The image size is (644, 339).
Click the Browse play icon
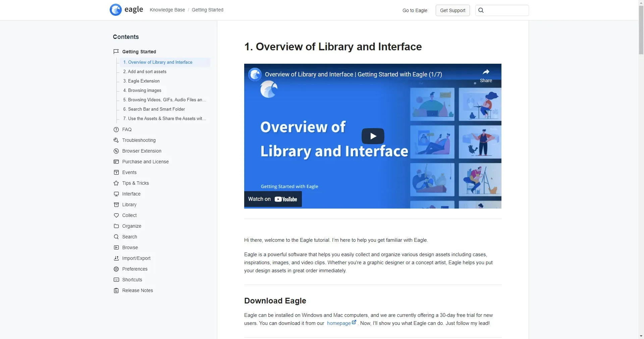116,247
